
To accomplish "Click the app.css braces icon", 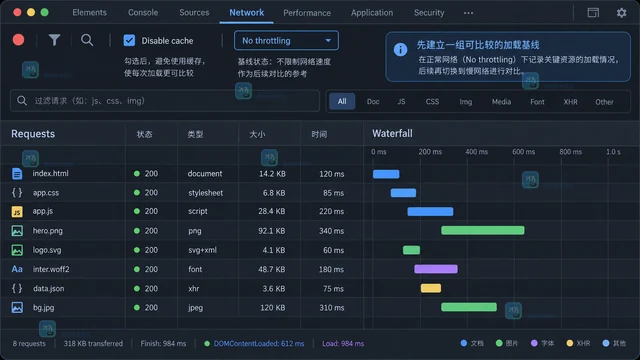I will (x=17, y=193).
